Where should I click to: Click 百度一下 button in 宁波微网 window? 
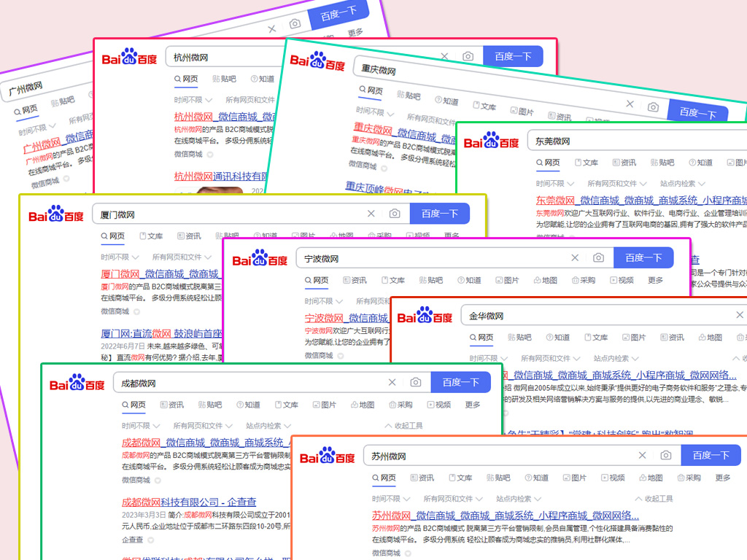[x=643, y=257]
